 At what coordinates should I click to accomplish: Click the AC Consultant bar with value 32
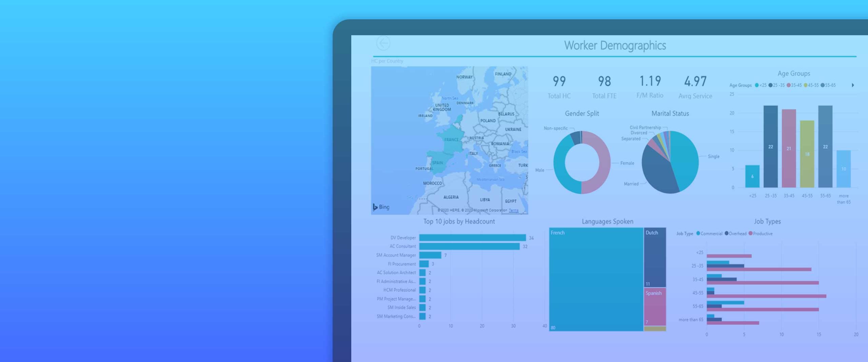(x=469, y=247)
